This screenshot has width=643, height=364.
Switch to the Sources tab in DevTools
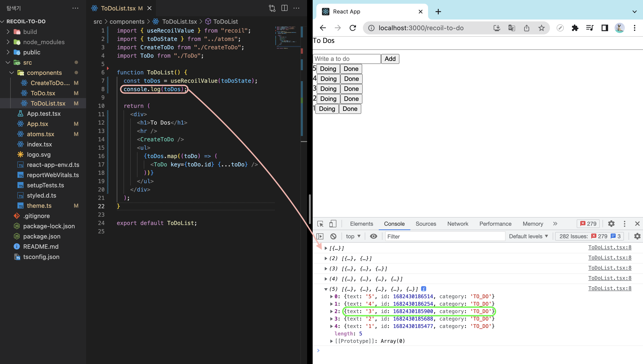click(425, 224)
